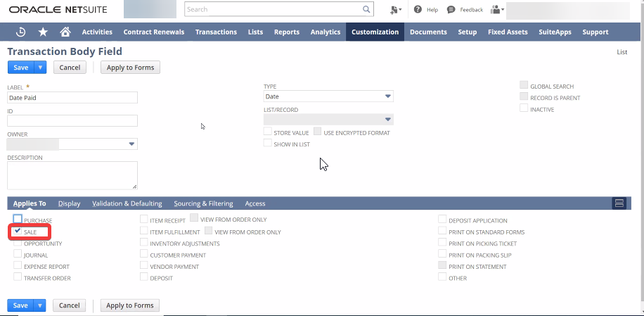Check Print On Standard Forms
644x316 pixels.
tap(442, 231)
